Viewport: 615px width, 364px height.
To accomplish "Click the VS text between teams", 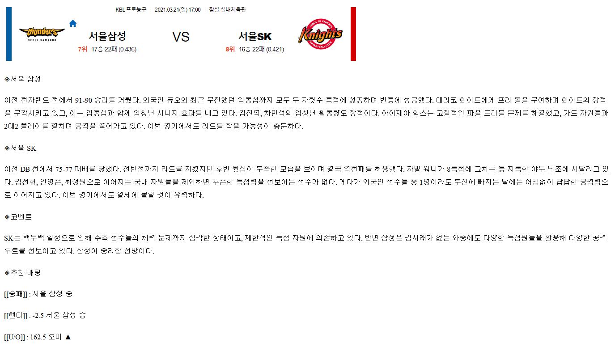I will [181, 37].
